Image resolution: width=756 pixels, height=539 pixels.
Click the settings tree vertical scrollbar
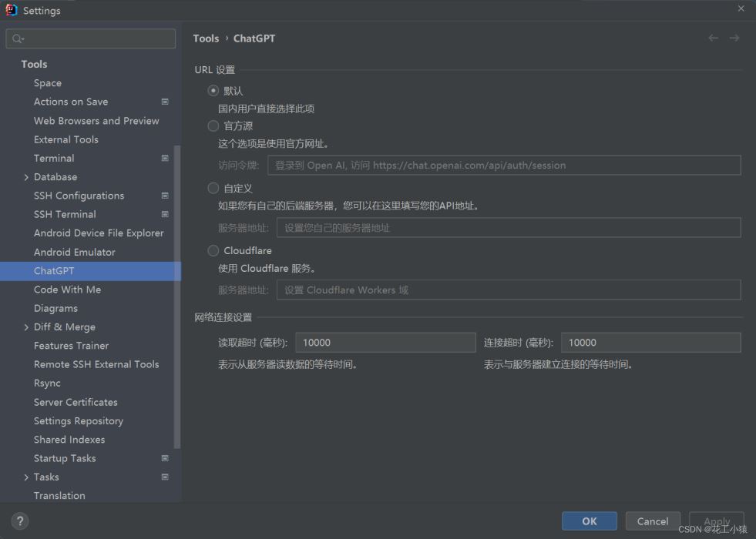(x=177, y=296)
